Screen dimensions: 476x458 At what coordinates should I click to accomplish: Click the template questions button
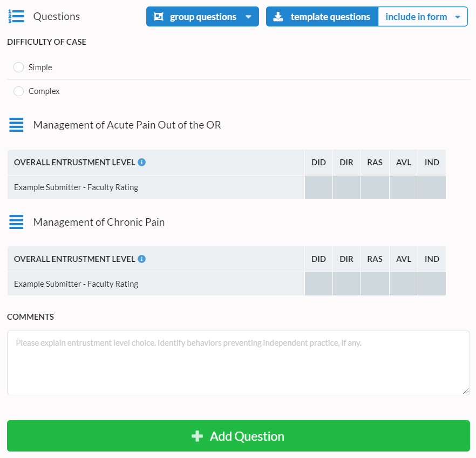(x=330, y=17)
